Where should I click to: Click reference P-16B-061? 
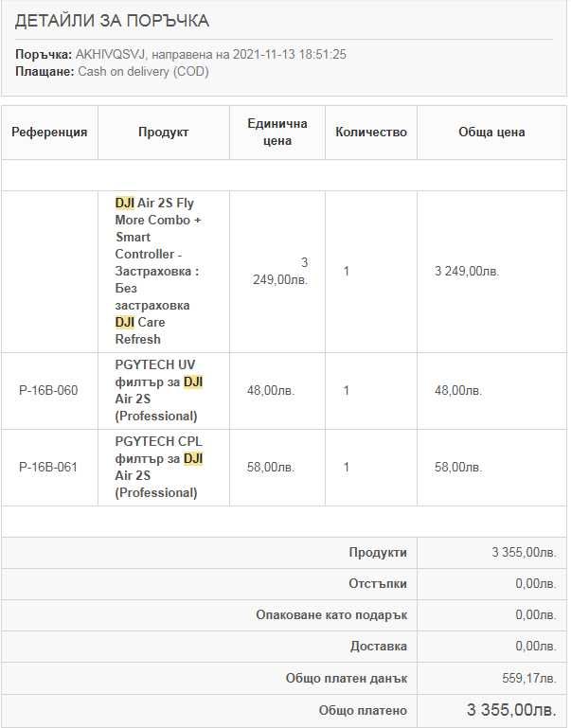pos(48,467)
